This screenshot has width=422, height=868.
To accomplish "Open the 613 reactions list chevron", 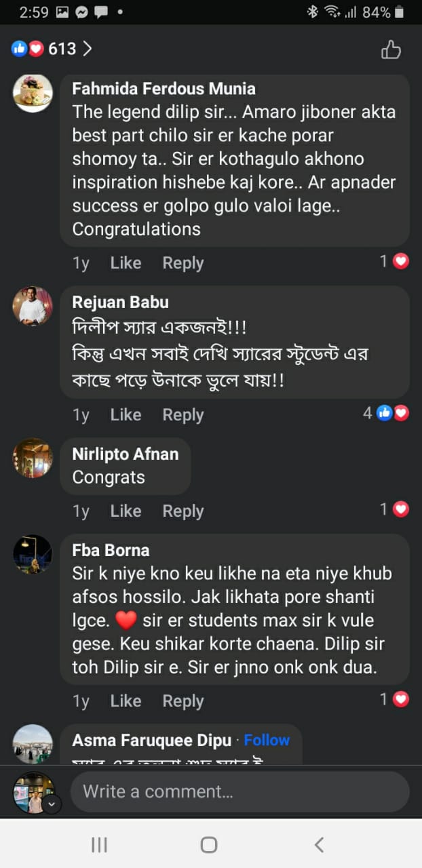I will coord(88,49).
